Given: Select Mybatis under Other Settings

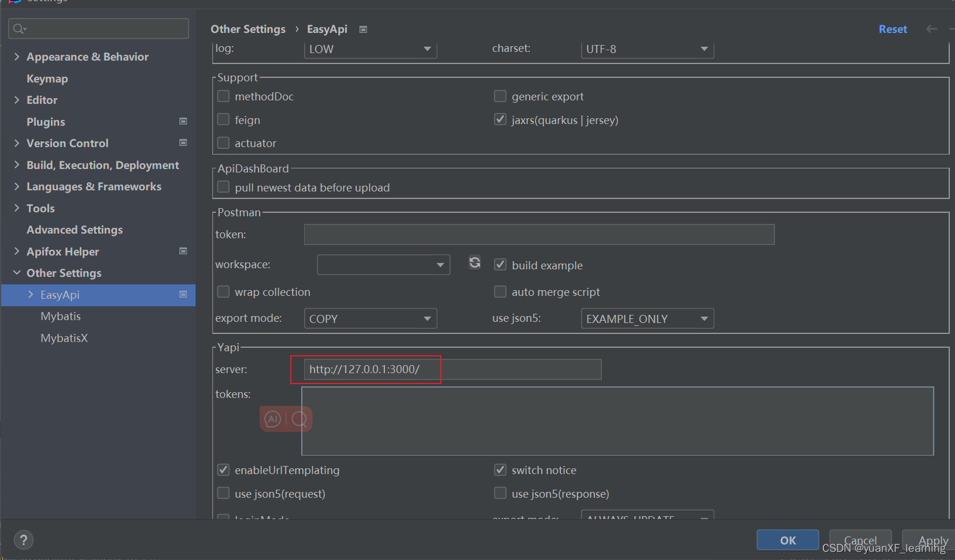Looking at the screenshot, I should (61, 316).
